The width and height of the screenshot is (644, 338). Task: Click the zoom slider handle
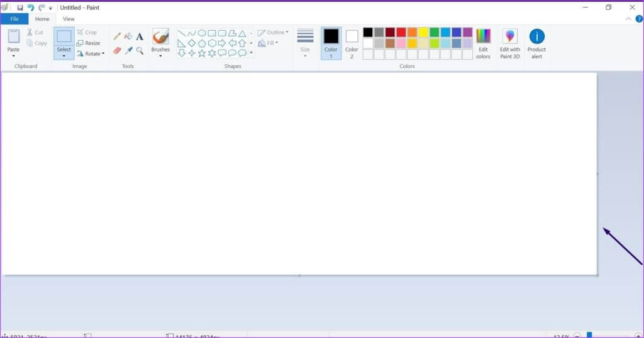click(589, 335)
